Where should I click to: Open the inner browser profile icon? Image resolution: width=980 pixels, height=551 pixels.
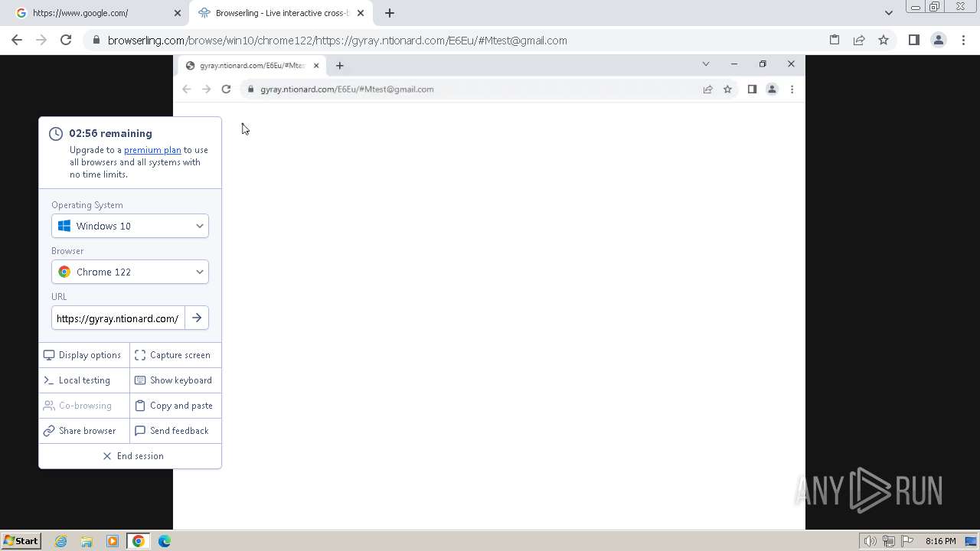pos(772,90)
